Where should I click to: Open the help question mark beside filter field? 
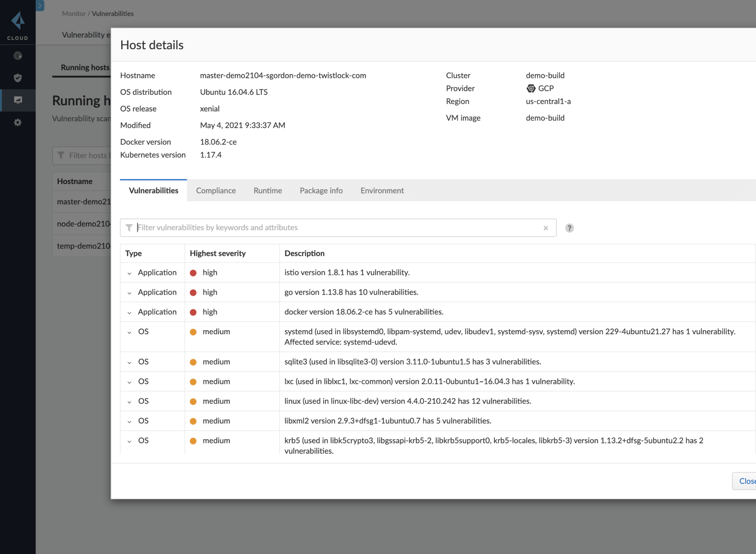tap(569, 228)
